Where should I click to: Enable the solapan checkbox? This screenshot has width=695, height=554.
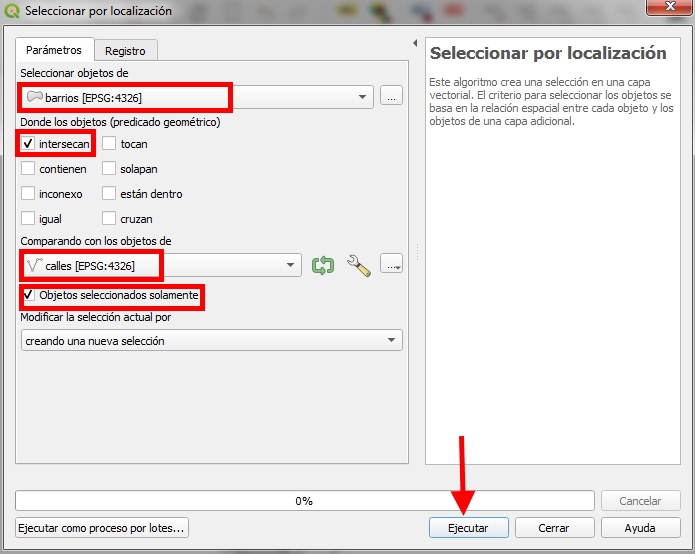point(109,168)
